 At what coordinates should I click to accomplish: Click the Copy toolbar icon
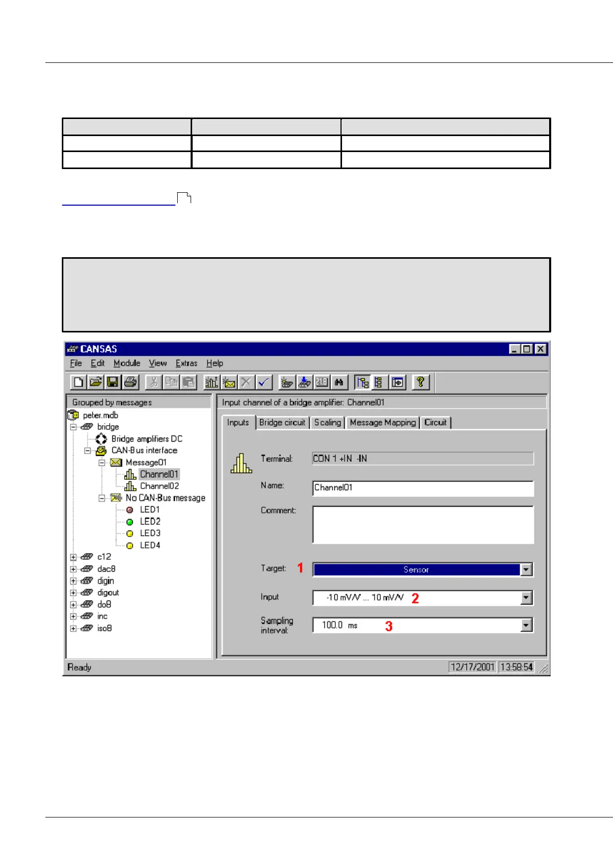click(171, 382)
